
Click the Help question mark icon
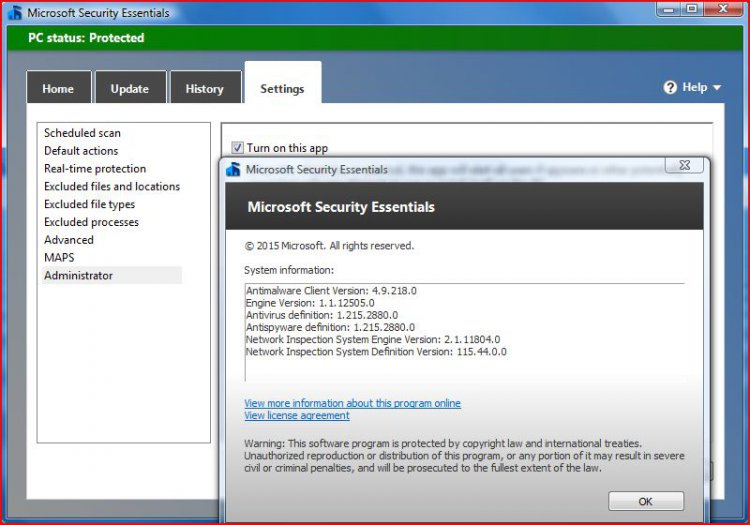coord(670,88)
